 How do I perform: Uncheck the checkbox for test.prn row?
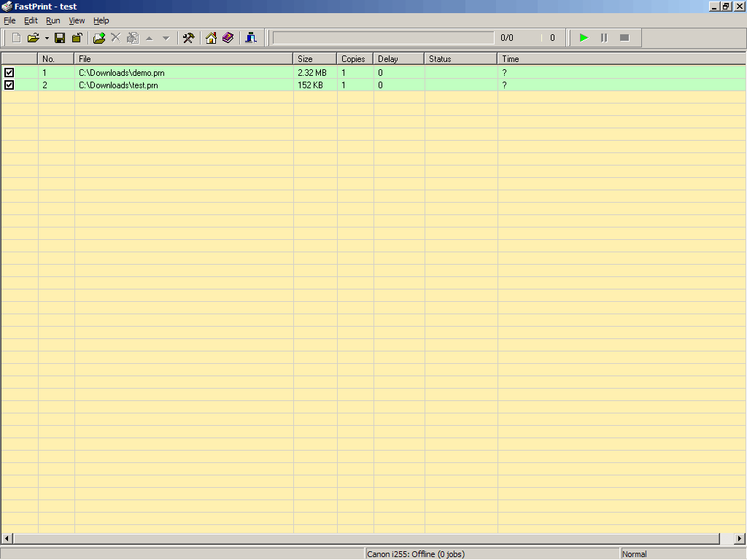[9, 85]
